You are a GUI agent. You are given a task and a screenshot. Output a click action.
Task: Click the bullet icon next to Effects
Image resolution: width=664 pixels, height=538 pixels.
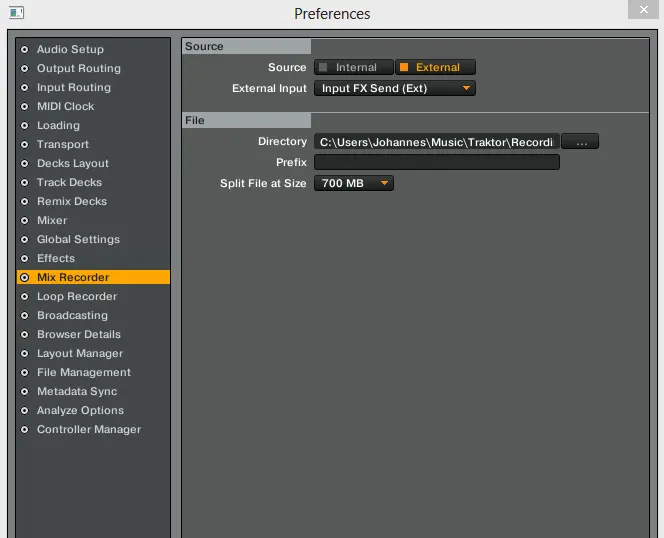tap(25, 258)
